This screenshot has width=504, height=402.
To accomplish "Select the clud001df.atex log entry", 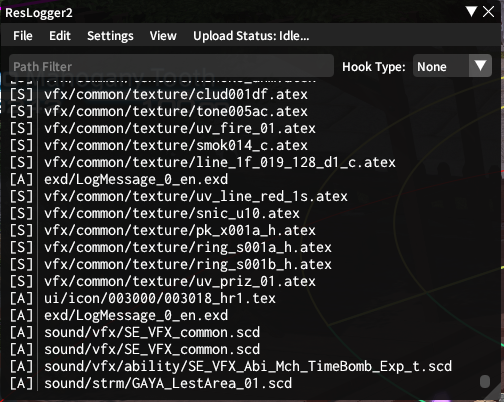I will (x=175, y=95).
